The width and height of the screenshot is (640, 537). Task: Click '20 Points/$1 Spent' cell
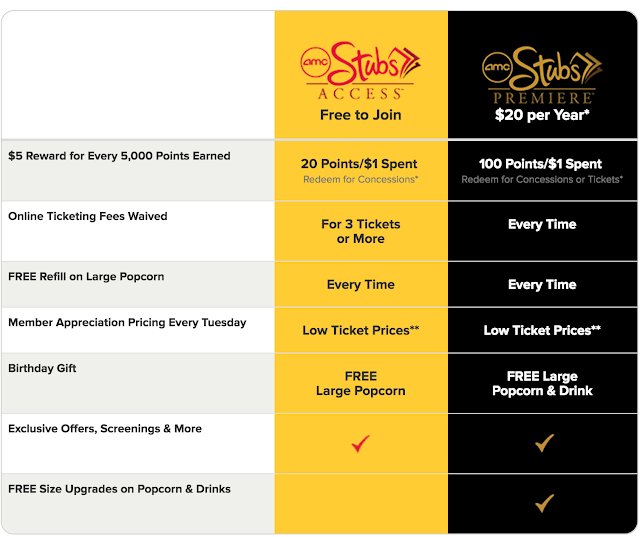tap(359, 164)
